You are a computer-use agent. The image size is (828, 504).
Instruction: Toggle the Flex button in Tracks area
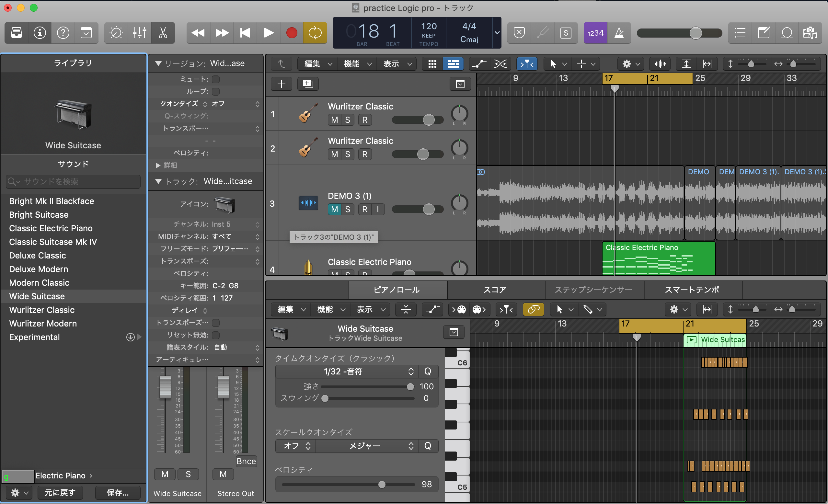pos(500,64)
